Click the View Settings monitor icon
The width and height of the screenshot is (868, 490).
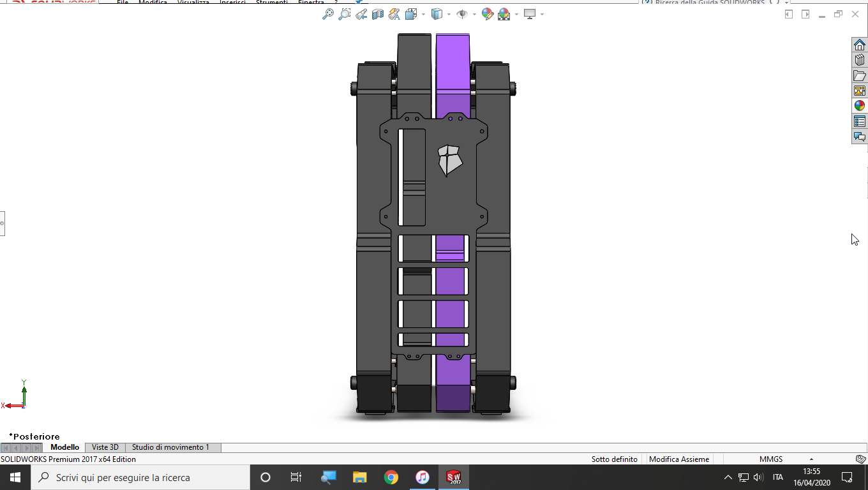(530, 14)
